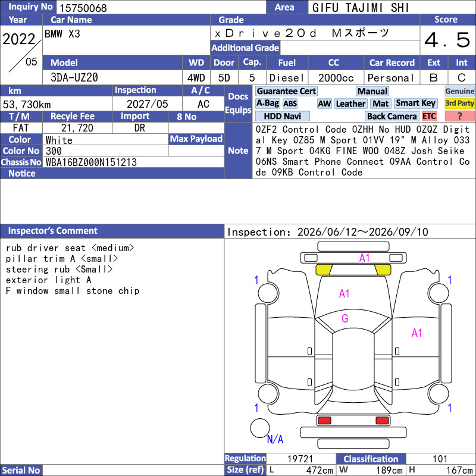Click the red ETC badge
The width and height of the screenshot is (476, 476).
(429, 116)
